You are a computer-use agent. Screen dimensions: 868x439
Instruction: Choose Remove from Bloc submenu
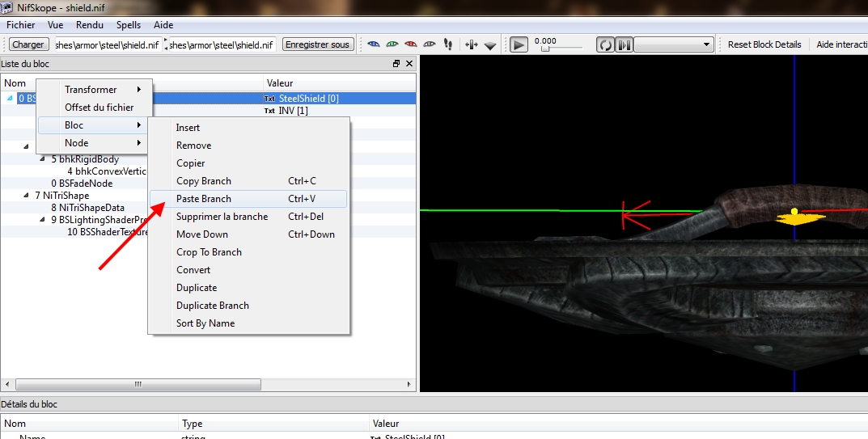click(x=248, y=146)
